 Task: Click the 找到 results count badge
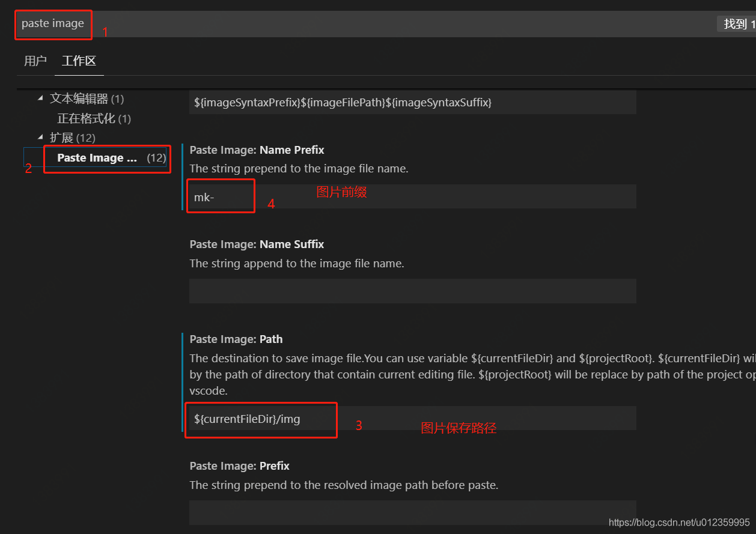click(739, 23)
